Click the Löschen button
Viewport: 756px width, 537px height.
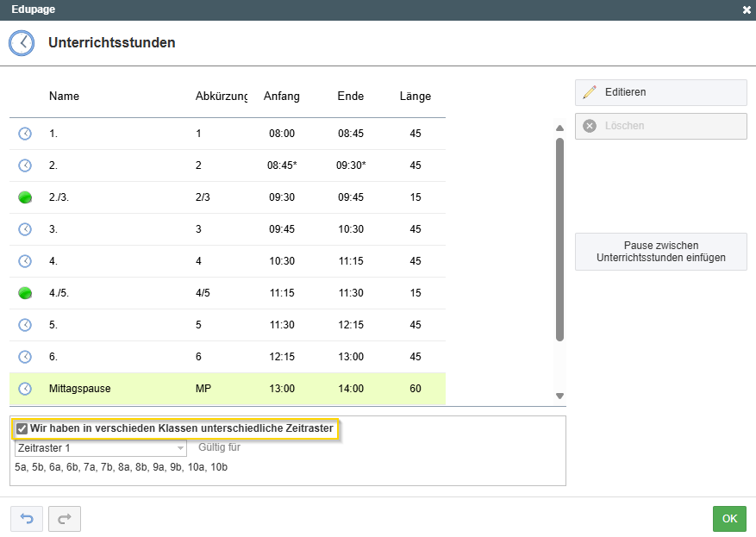[x=661, y=127]
